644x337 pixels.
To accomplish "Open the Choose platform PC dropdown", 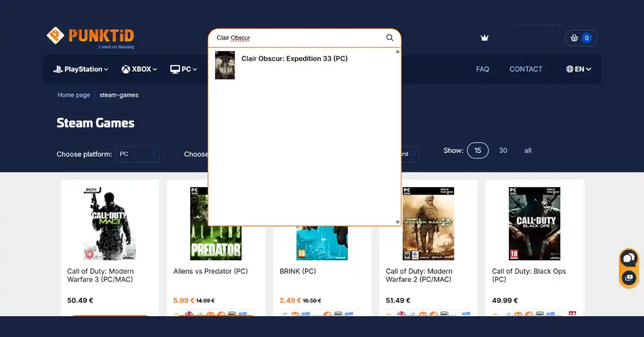I will point(137,154).
